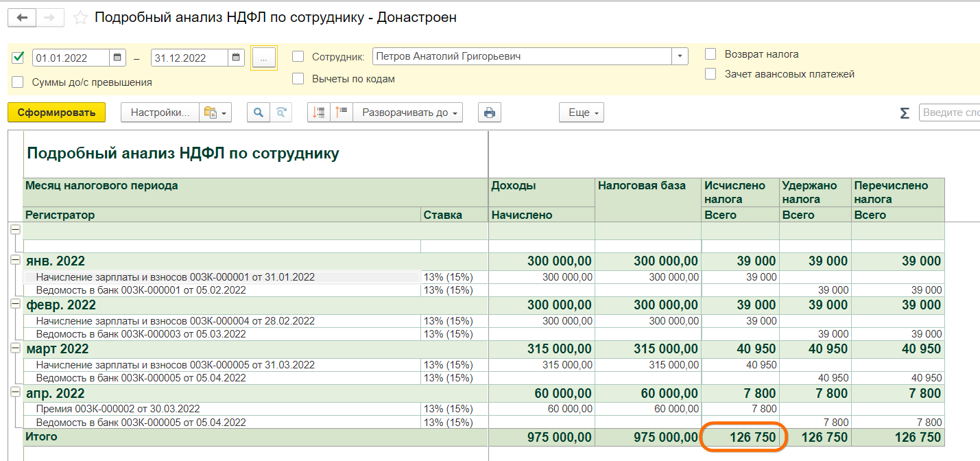
Task: Select row Ведомость в банк 003К-000003 от 05.03.2022
Action: (x=222, y=334)
